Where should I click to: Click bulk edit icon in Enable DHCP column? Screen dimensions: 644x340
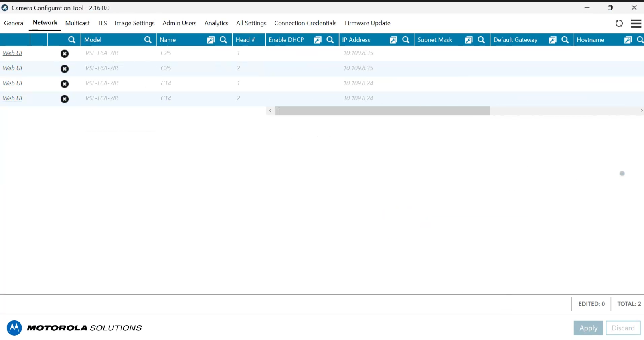pyautogui.click(x=318, y=40)
